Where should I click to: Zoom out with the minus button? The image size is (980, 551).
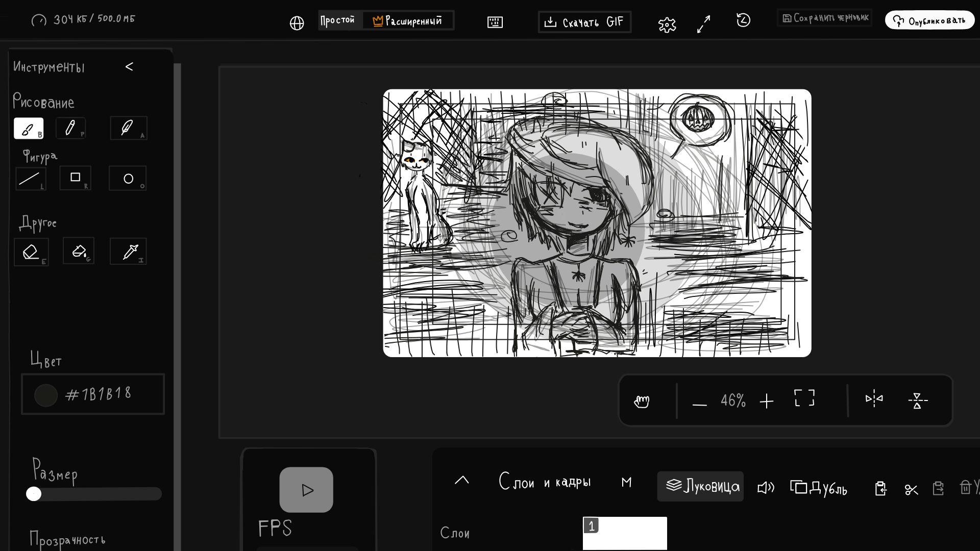tap(699, 404)
